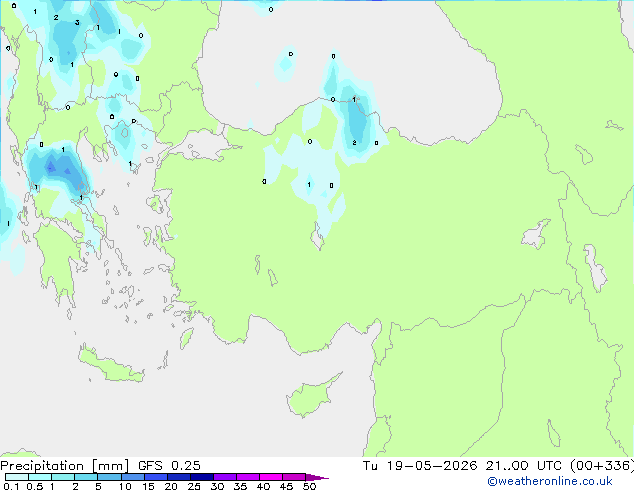Click the 0.1–0.5 mm legend swatch
Image resolution: width=634 pixels, height=490 pixels.
click(17, 477)
